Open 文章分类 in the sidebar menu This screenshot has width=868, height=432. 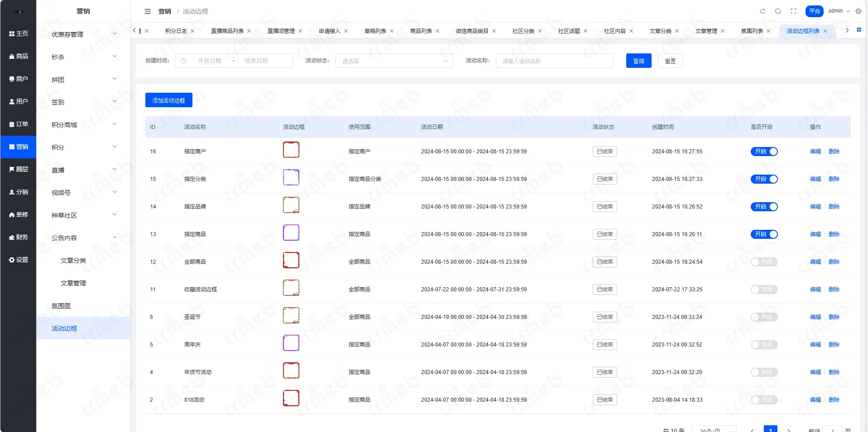point(83,260)
